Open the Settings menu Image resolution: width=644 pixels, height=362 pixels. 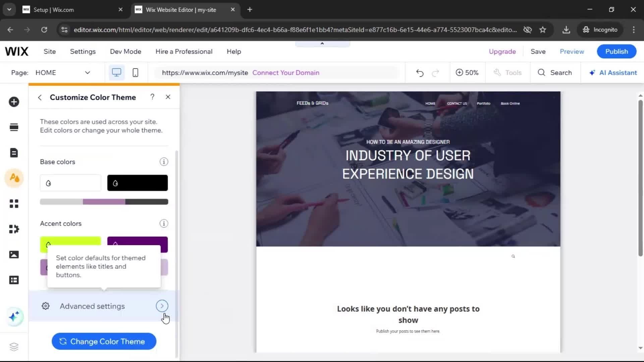83,52
